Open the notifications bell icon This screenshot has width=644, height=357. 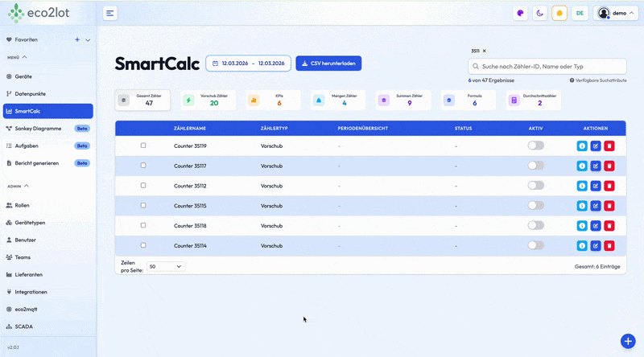559,13
